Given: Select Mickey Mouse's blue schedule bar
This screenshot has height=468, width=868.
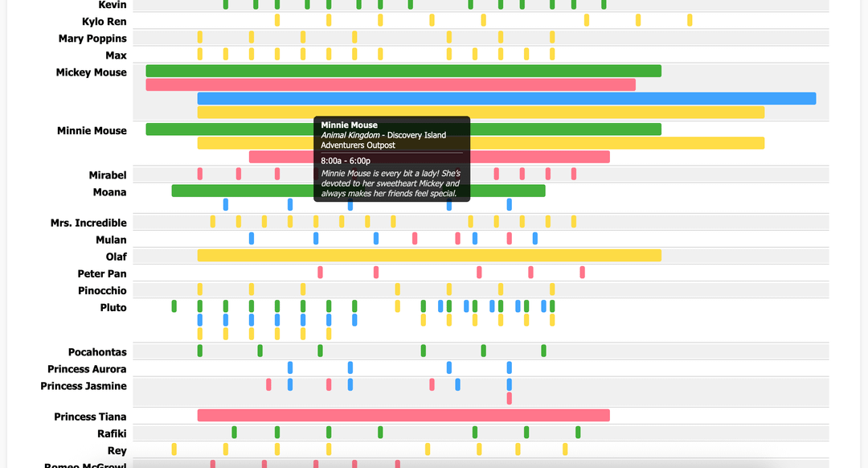Looking at the screenshot, I should (x=506, y=99).
